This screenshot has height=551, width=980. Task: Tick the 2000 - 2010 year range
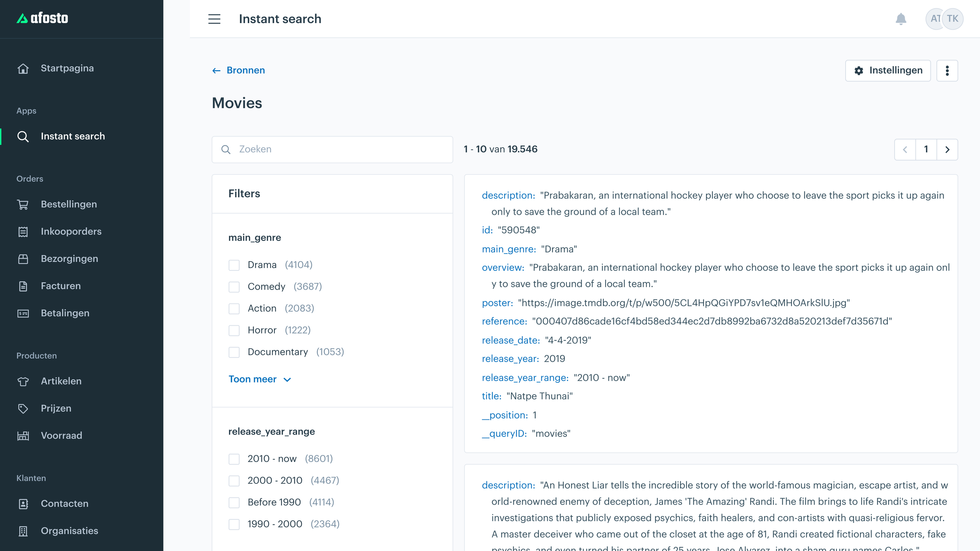tap(234, 481)
